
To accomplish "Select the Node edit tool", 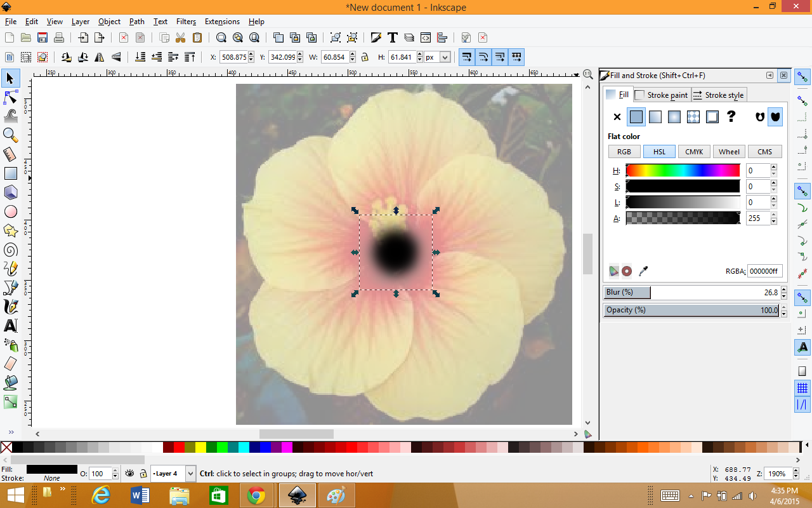I will (11, 97).
